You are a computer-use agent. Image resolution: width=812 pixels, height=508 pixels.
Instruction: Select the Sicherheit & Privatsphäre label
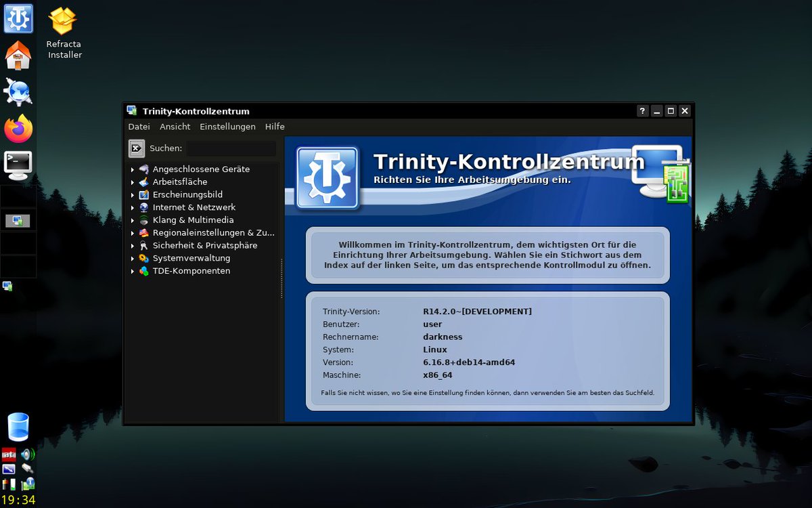click(x=205, y=245)
